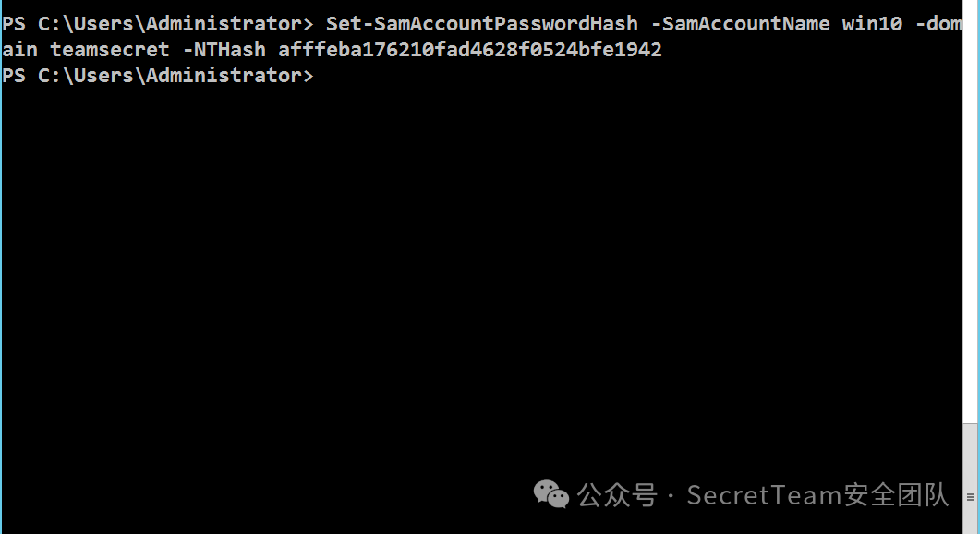
Task: Click the 安全团队 text in watermark
Action: [896, 494]
